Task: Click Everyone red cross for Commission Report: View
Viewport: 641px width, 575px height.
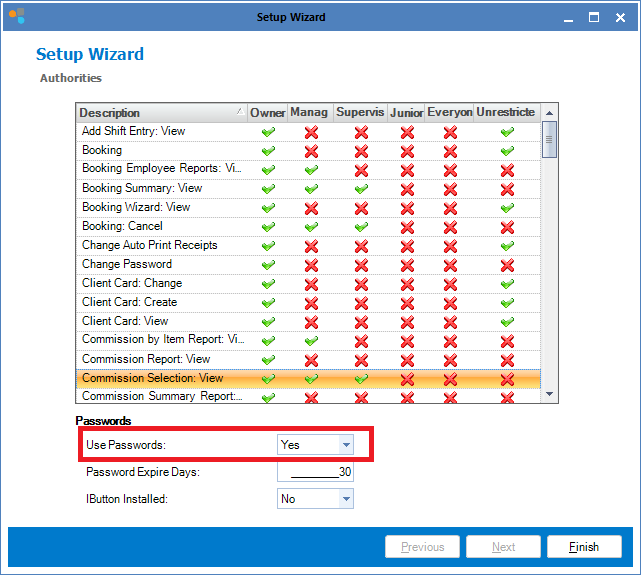Action: pos(450,360)
